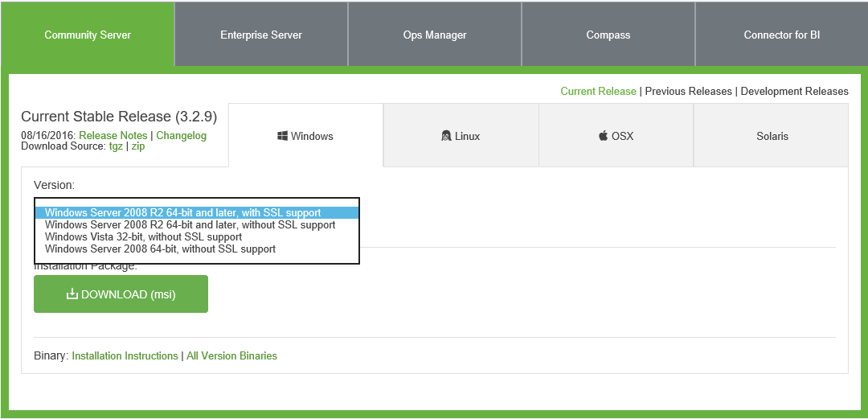Show Previous Releases
The width and height of the screenshot is (868, 419).
[688, 91]
